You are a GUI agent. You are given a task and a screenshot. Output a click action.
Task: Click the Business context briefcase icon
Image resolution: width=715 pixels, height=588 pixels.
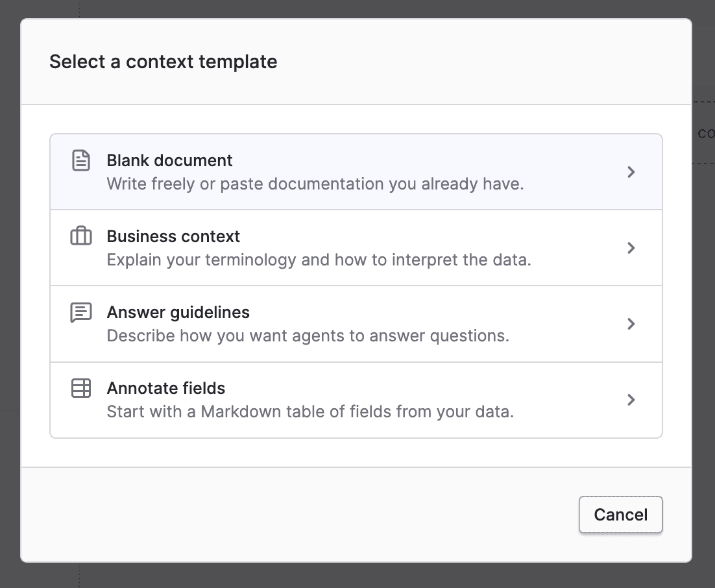(81, 236)
